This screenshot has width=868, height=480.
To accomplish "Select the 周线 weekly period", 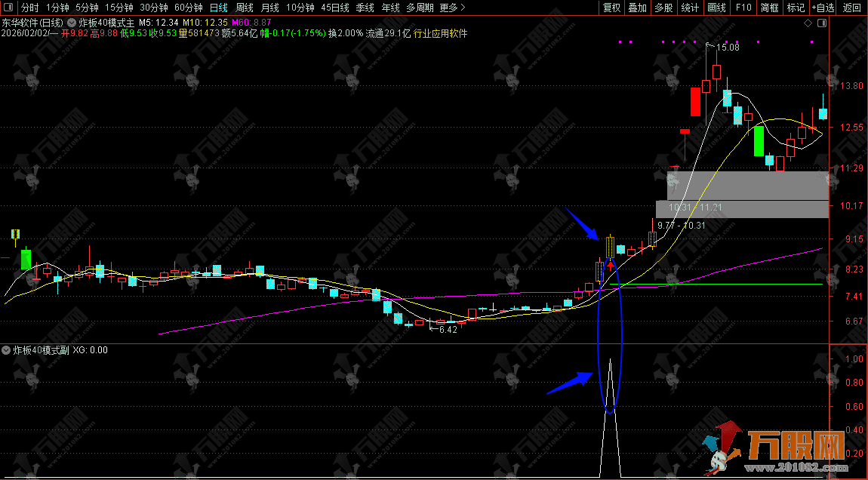I will tap(245, 8).
